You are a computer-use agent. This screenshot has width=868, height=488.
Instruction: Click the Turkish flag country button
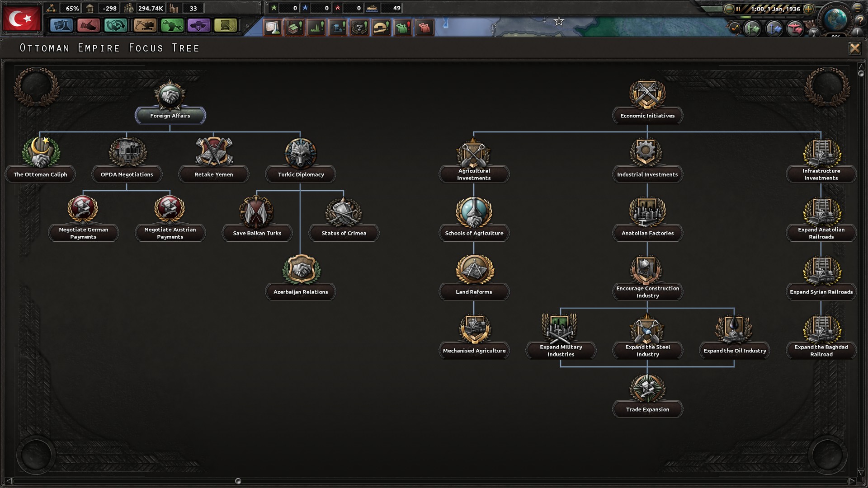coord(21,18)
